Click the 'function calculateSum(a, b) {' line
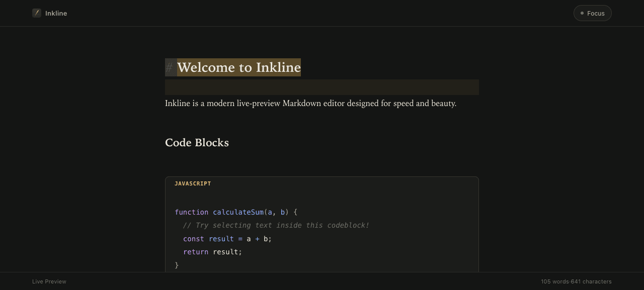Screen dimensions: 644x290 click(236, 212)
